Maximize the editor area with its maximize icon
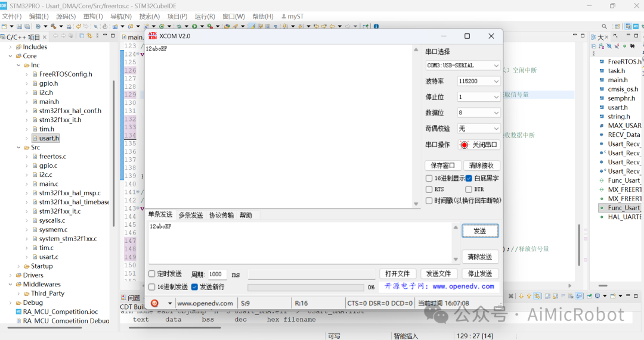The height and width of the screenshot is (340, 644). pos(583,36)
